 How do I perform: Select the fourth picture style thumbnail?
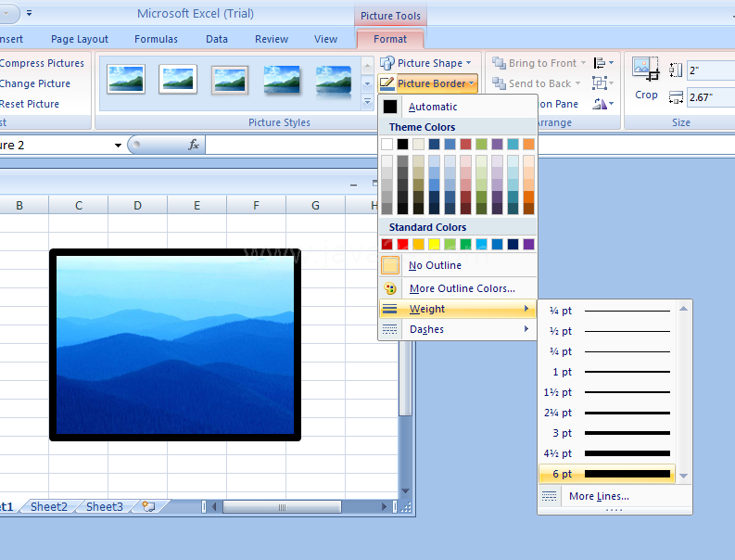pyautogui.click(x=281, y=80)
